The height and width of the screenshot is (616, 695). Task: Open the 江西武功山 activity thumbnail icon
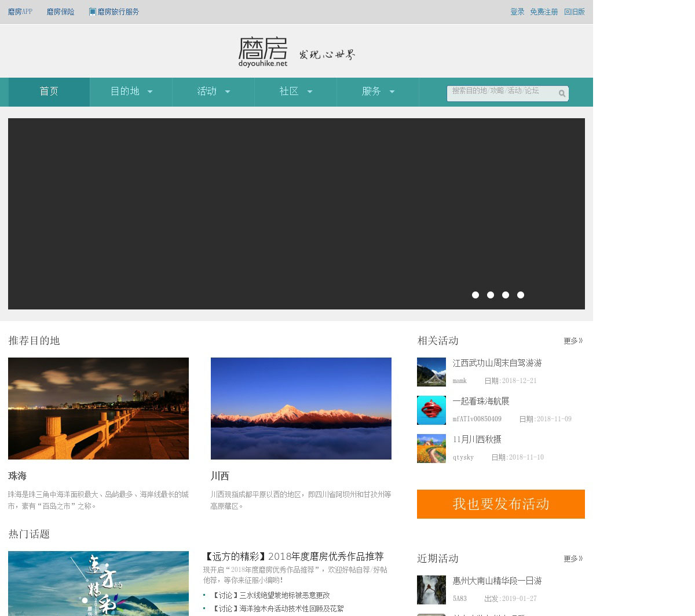coord(431,372)
